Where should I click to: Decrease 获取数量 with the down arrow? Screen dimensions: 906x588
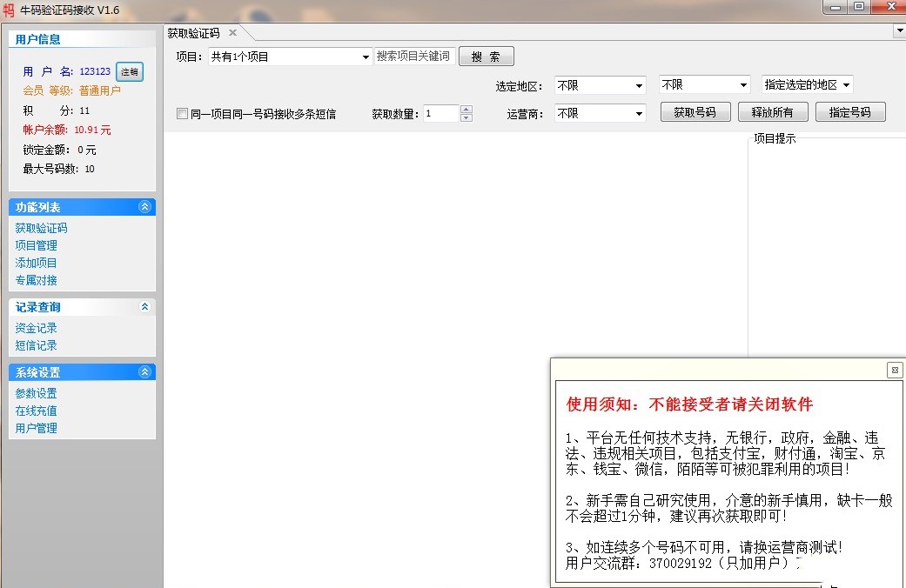click(x=466, y=117)
